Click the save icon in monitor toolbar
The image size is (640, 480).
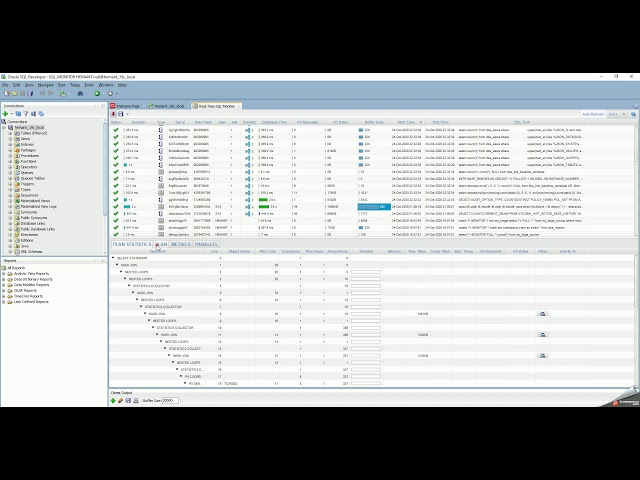pos(120,114)
